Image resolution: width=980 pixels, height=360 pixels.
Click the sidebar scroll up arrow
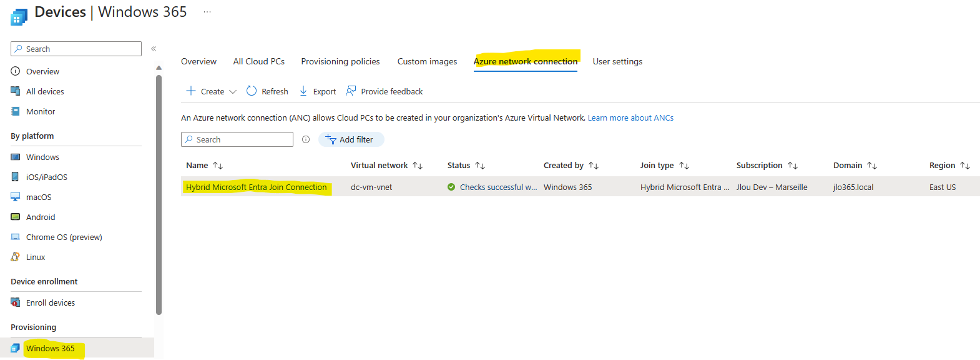[x=159, y=67]
